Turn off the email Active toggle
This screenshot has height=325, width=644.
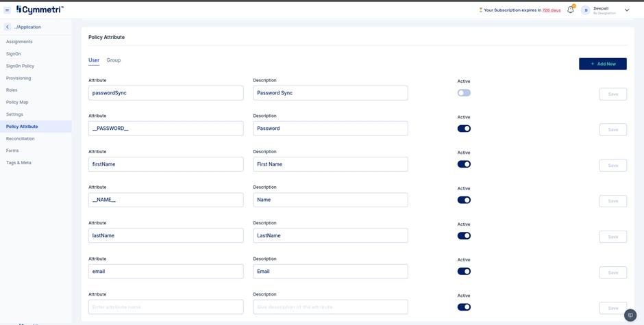(464, 272)
